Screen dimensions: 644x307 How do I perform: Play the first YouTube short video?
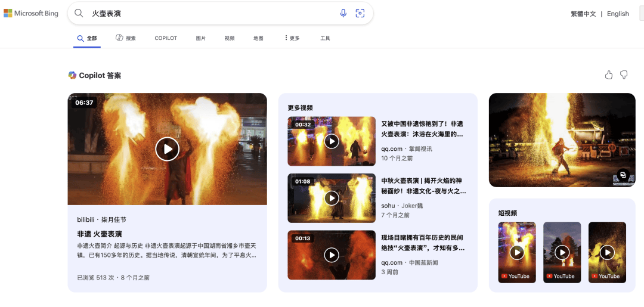pos(517,252)
